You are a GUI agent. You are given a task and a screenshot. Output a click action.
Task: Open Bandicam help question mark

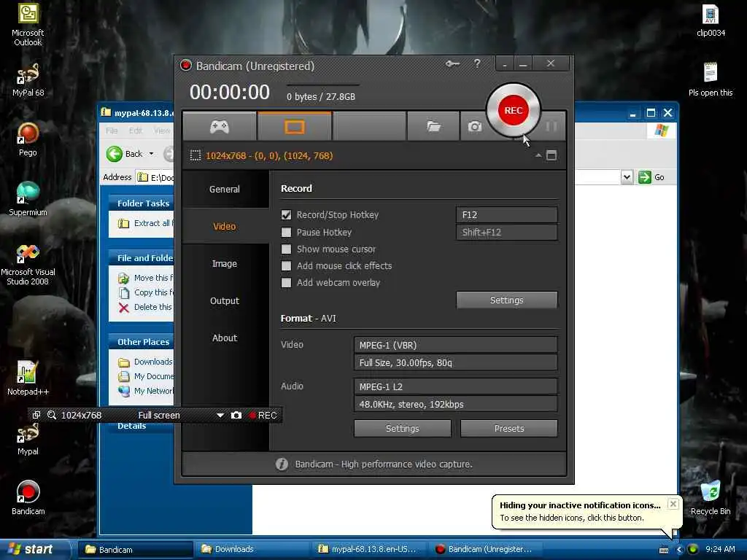click(x=477, y=64)
